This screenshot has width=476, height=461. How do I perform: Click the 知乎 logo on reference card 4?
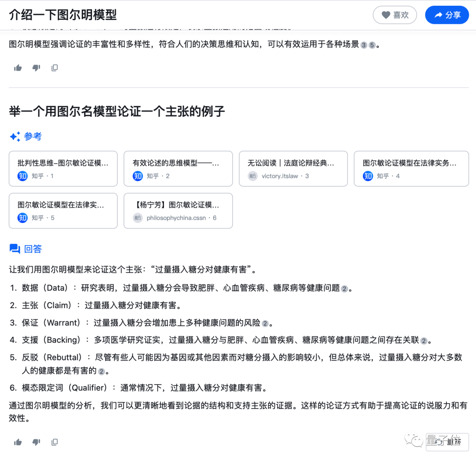click(368, 176)
